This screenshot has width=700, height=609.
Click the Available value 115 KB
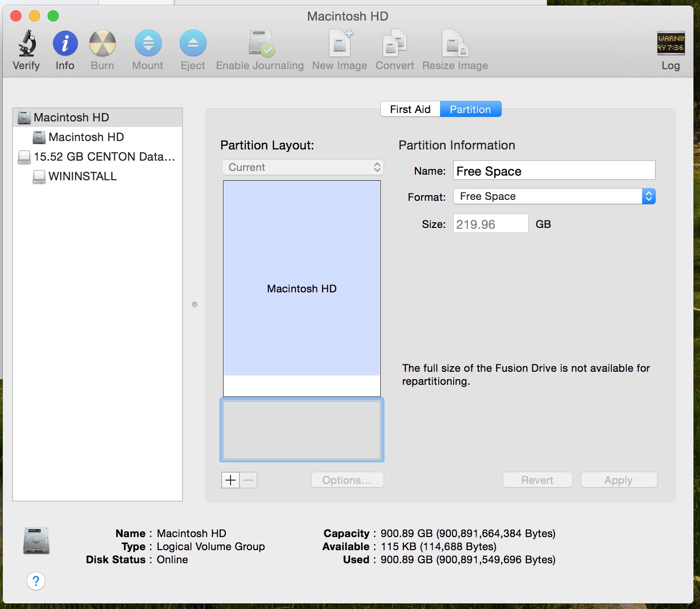coord(438,546)
